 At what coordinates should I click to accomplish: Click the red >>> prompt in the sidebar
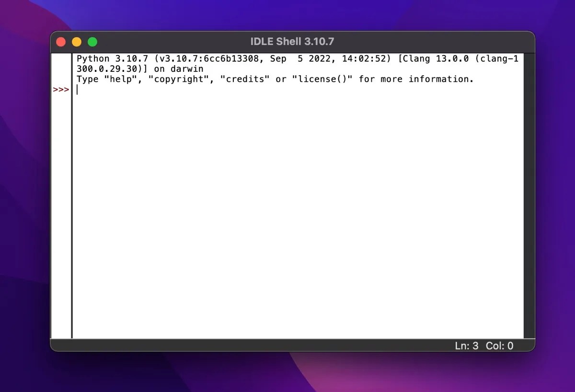pyautogui.click(x=61, y=89)
